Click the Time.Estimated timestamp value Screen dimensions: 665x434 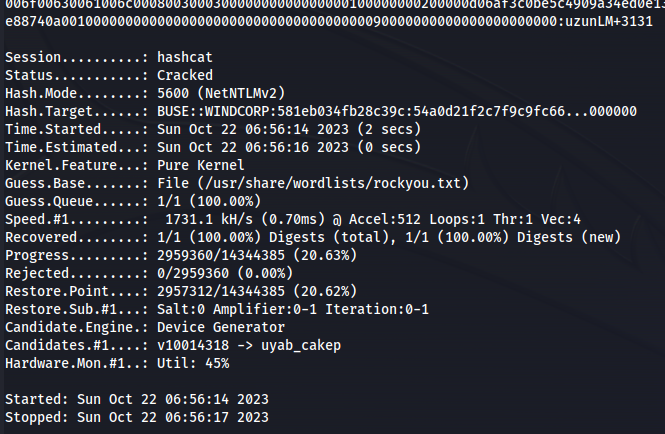click(289, 147)
